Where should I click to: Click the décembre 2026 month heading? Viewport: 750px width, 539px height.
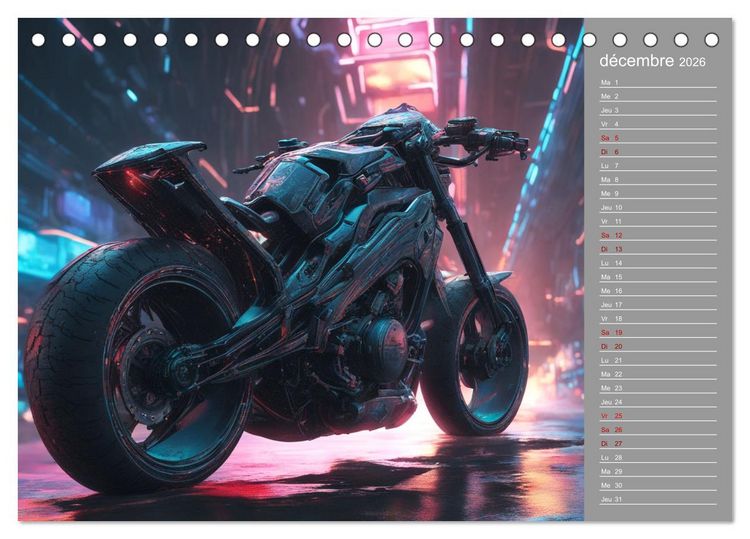(652, 61)
